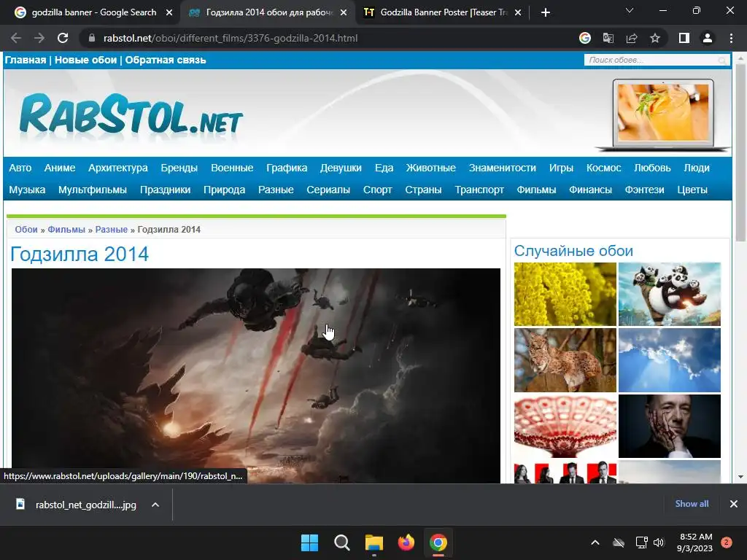The image size is (747, 560).
Task: Open the yellow mimosa flowers thumbnail
Action: click(x=565, y=294)
